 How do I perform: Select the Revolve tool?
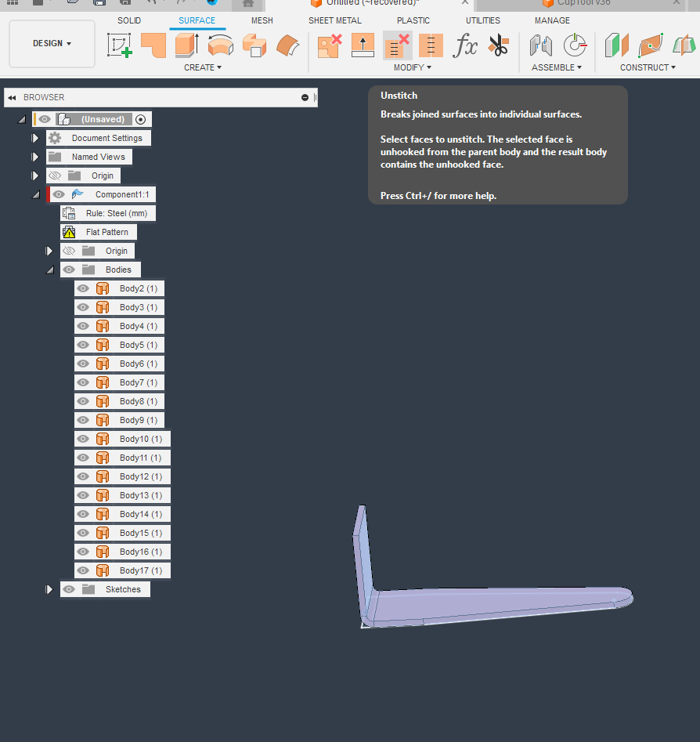click(x=220, y=47)
